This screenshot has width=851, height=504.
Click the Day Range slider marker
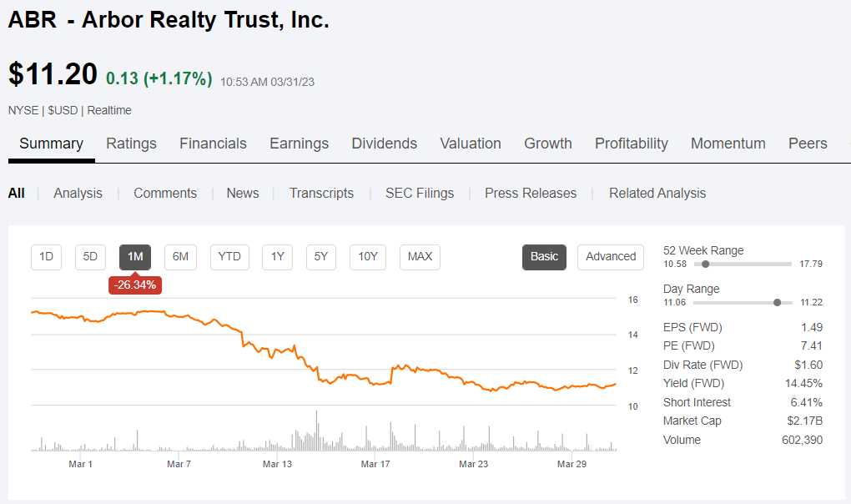coord(778,303)
